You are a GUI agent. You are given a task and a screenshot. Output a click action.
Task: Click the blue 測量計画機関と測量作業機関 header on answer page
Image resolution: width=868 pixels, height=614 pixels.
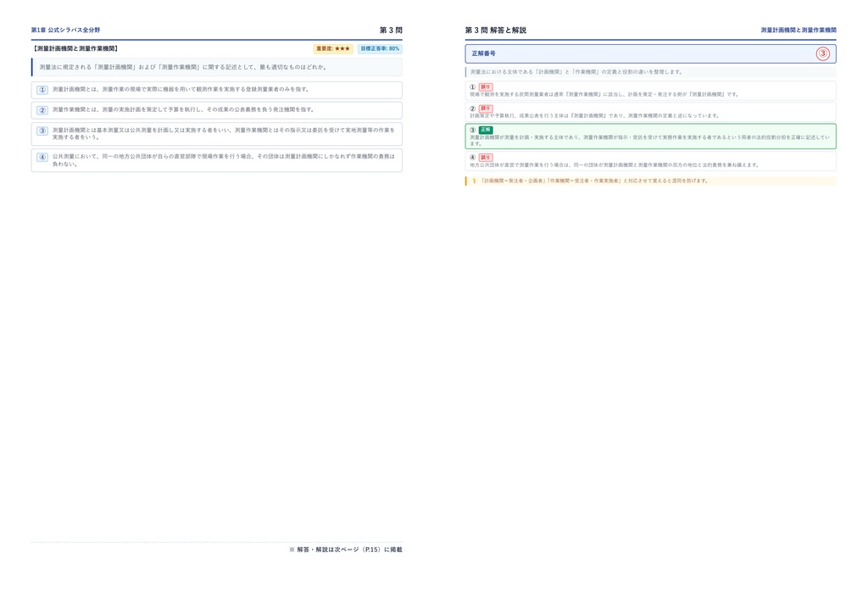(798, 30)
